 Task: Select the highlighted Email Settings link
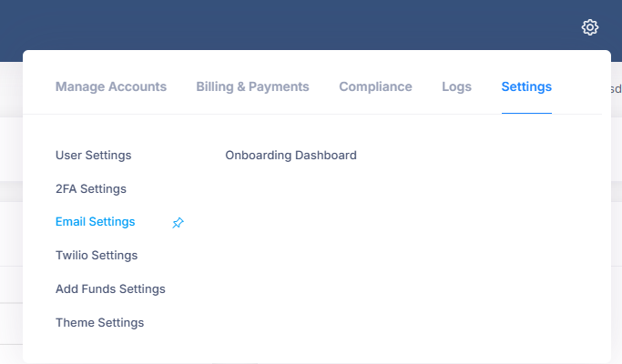[95, 222]
